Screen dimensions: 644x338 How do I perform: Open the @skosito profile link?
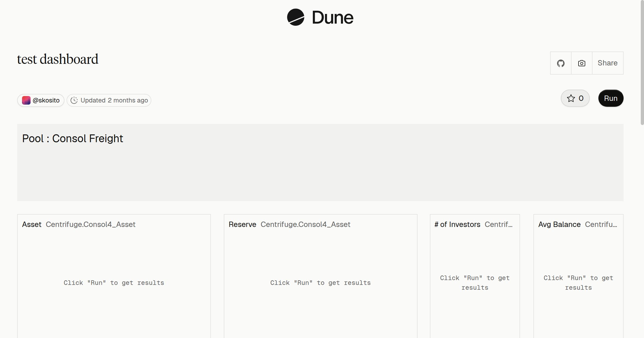(x=41, y=100)
